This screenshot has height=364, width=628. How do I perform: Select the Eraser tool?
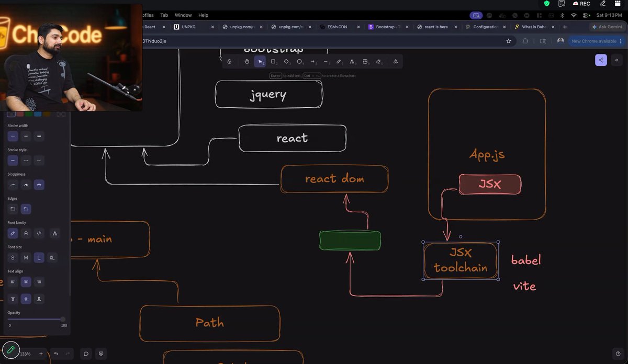pyautogui.click(x=378, y=62)
